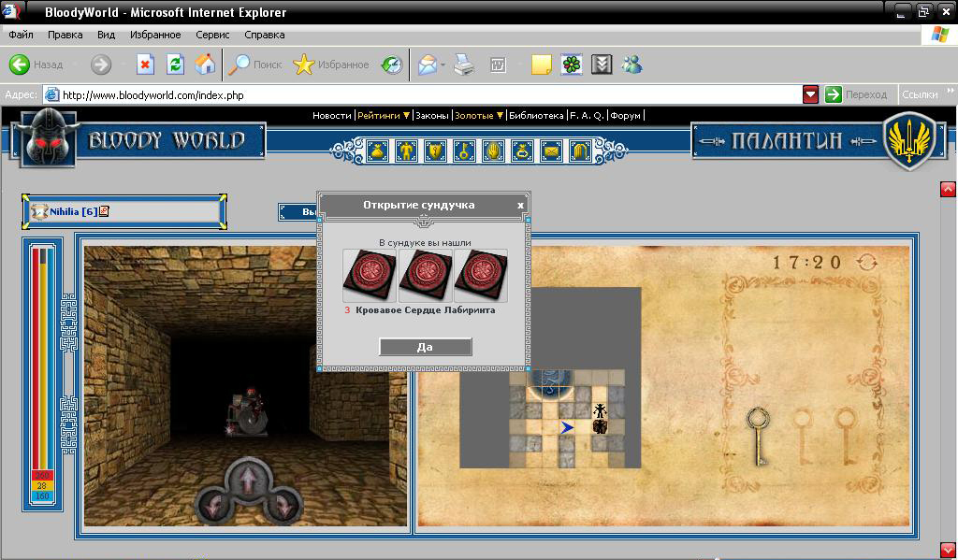958x560 pixels.
Task: Expand the Золотые dropdown
Action: pos(479,115)
